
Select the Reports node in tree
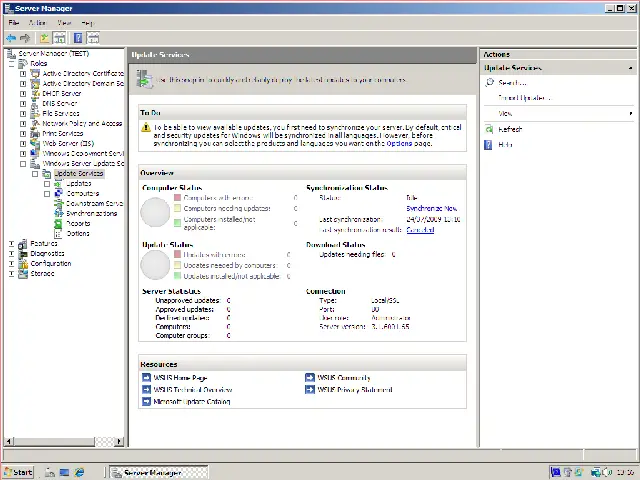pyautogui.click(x=78, y=223)
